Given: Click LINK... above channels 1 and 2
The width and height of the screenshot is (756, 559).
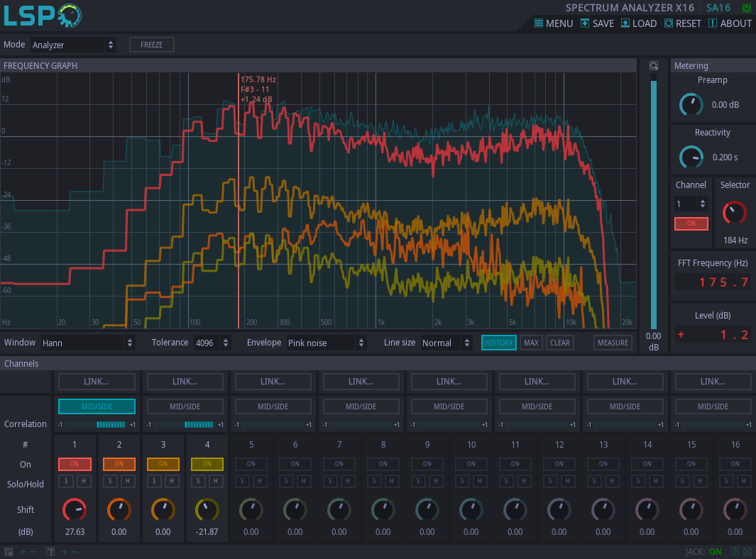Looking at the screenshot, I should (x=97, y=381).
